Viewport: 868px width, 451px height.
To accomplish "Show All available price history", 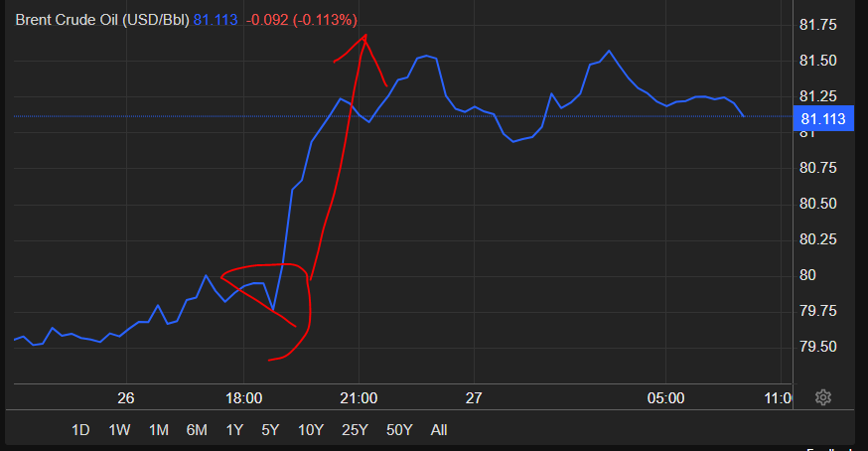I will [439, 430].
